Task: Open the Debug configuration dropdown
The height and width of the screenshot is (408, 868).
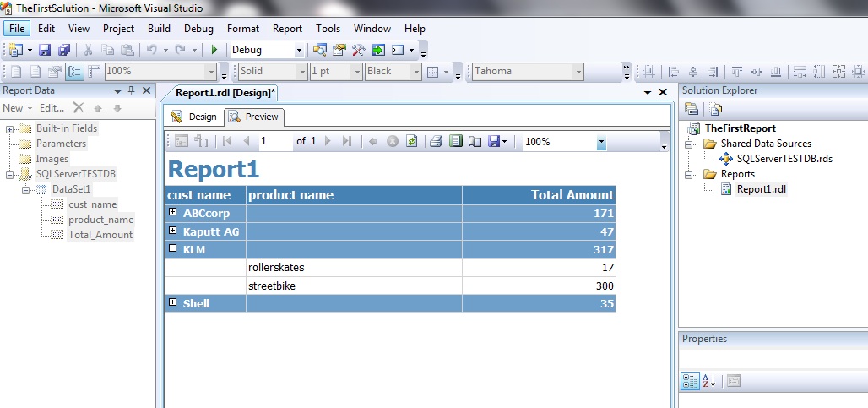Action: [x=299, y=51]
